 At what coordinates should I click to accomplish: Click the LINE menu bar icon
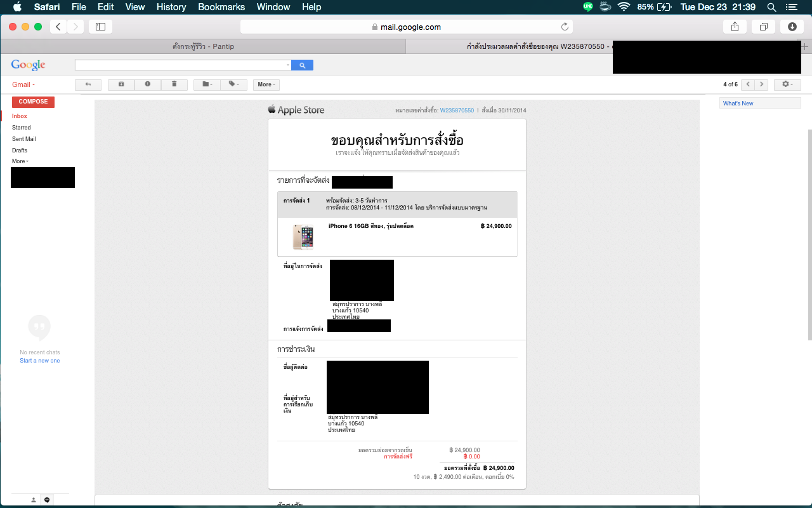tap(588, 7)
